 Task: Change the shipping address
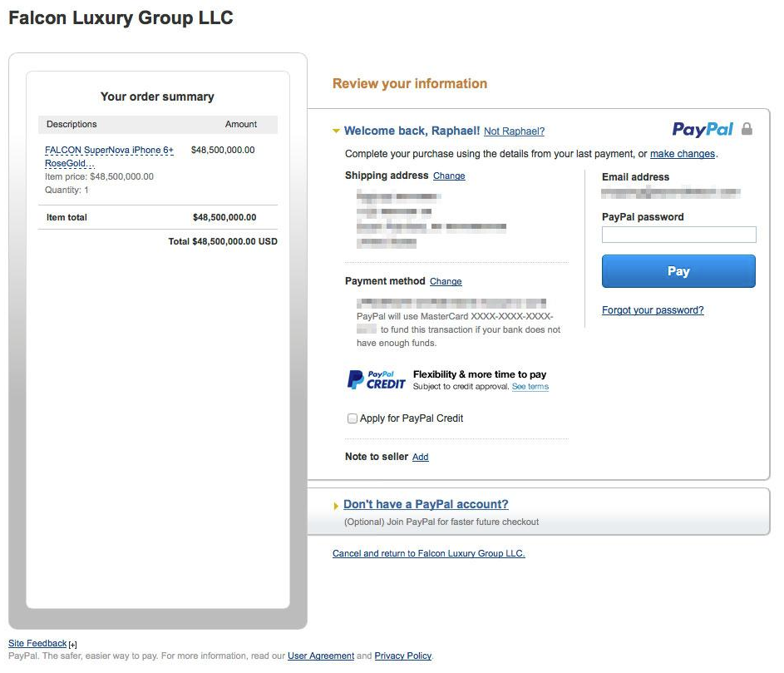click(x=449, y=176)
